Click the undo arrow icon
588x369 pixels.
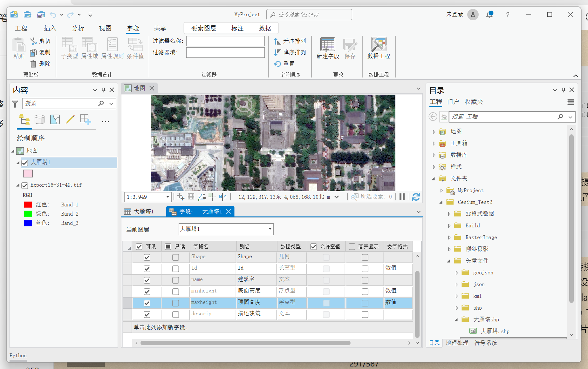click(x=53, y=15)
